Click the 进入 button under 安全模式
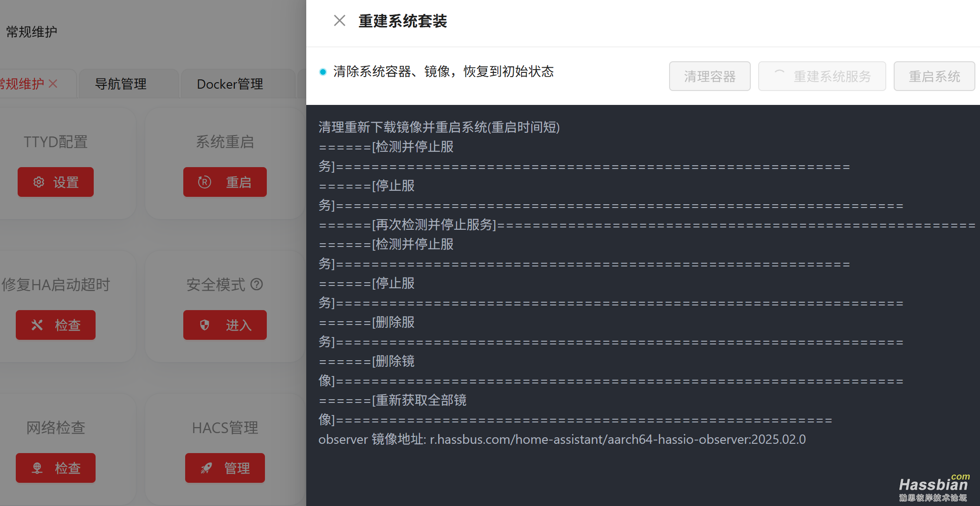The image size is (980, 506). pyautogui.click(x=225, y=325)
